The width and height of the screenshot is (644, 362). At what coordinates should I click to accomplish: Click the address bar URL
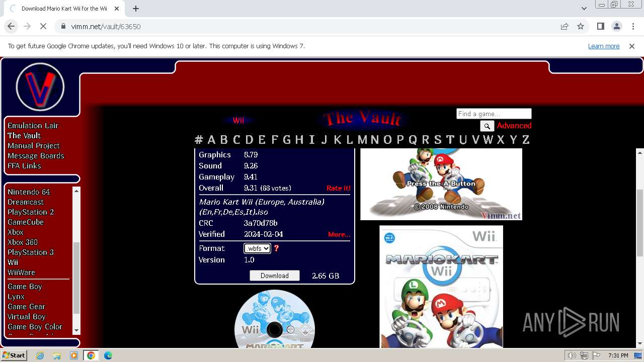click(106, 27)
